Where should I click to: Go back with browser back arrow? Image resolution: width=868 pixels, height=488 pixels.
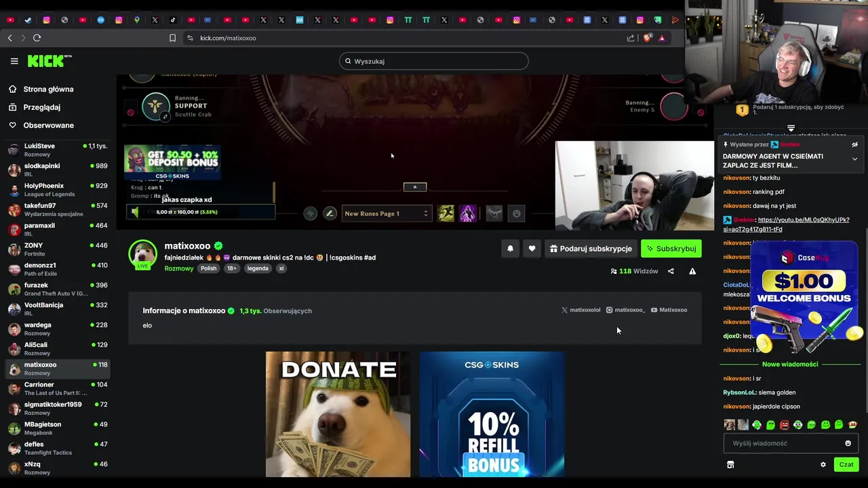(x=10, y=38)
